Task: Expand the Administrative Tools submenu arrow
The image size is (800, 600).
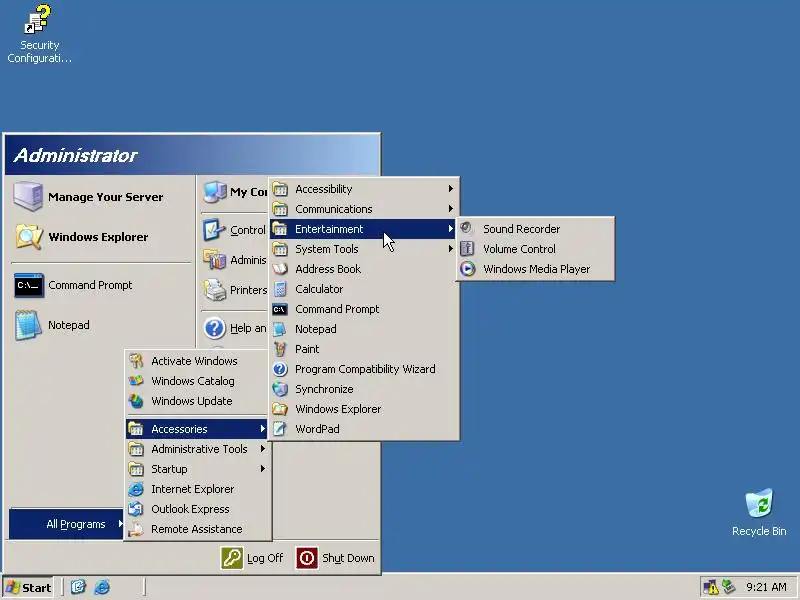Action: pos(263,448)
